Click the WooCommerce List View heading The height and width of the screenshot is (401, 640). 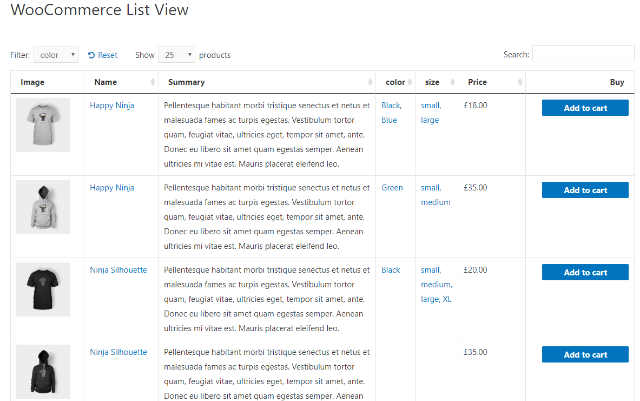tap(100, 10)
